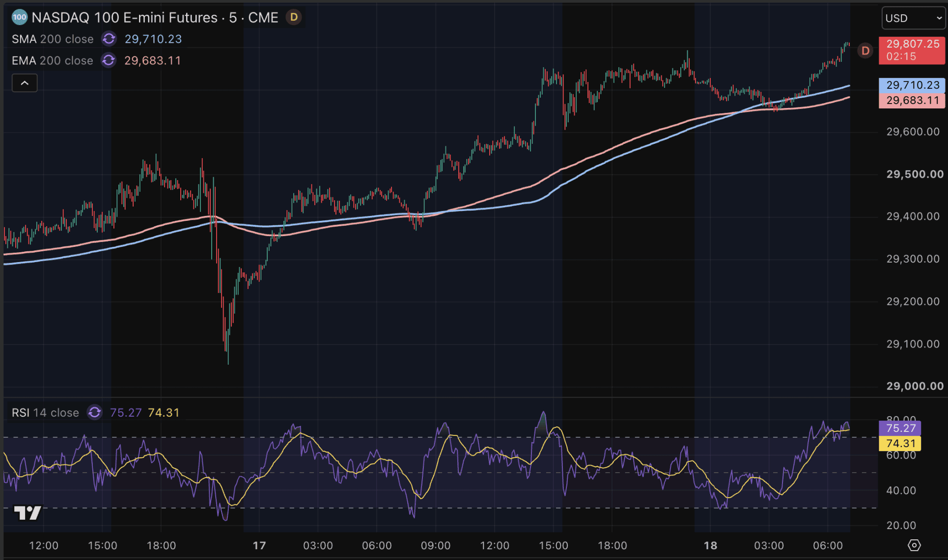Click the 29,400.00 price scale label
Screen dimensions: 948x560
[913, 216]
